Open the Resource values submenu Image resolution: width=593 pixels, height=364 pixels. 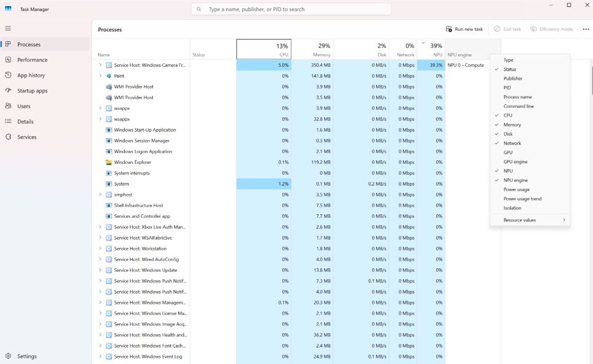click(x=530, y=220)
